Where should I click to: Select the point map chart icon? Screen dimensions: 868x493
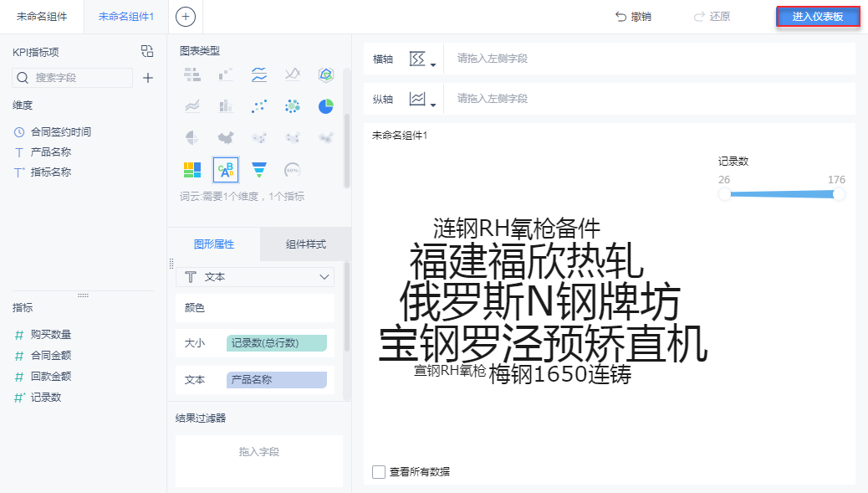point(259,137)
